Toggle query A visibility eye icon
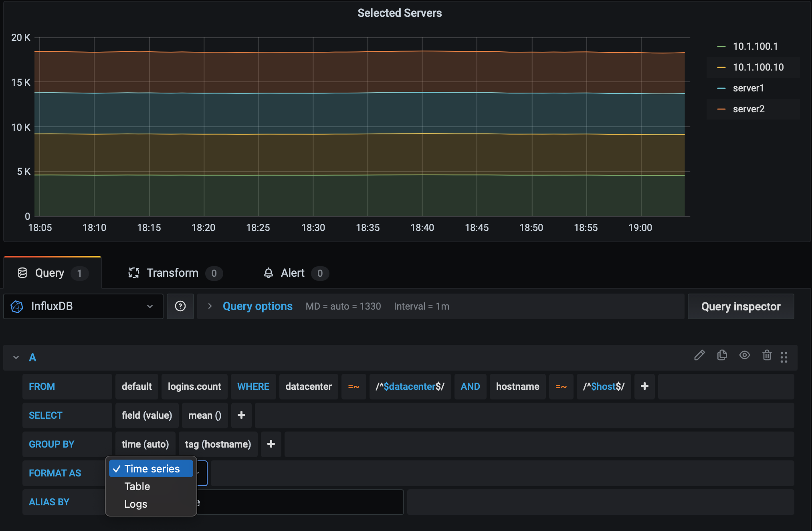812x531 pixels. [744, 356]
